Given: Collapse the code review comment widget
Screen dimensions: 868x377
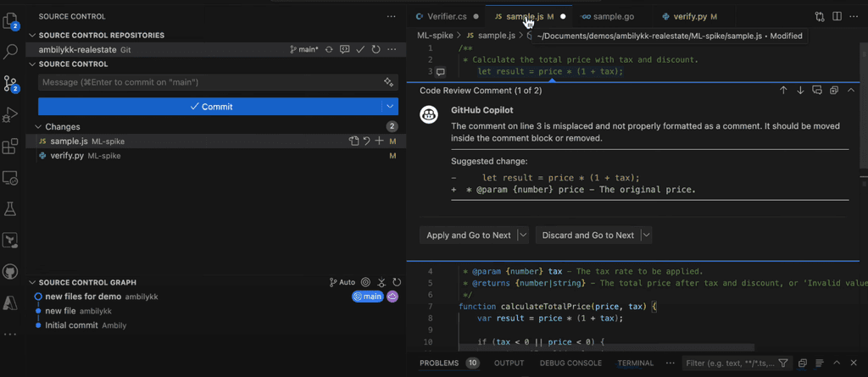Looking at the screenshot, I should point(851,91).
